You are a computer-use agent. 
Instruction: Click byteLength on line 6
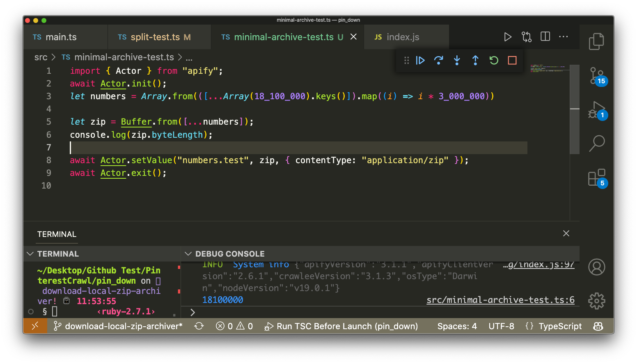tap(177, 135)
